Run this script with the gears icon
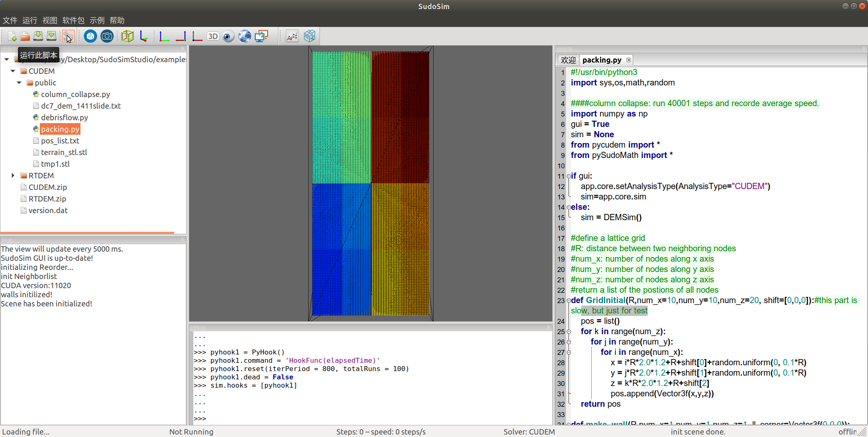This screenshot has height=437, width=868. click(68, 36)
